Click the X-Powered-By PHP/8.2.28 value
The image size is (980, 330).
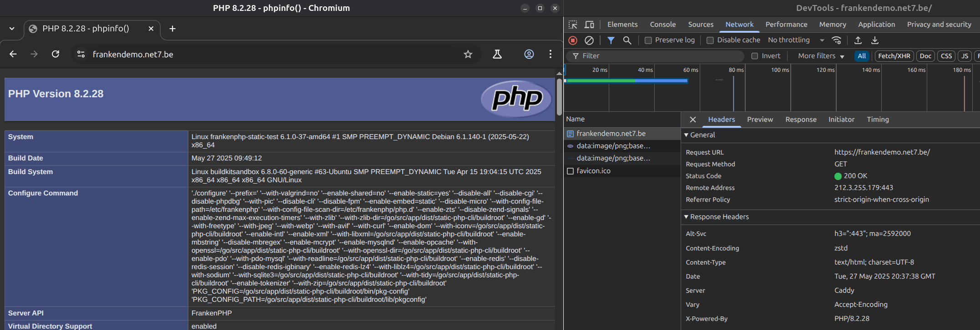852,319
